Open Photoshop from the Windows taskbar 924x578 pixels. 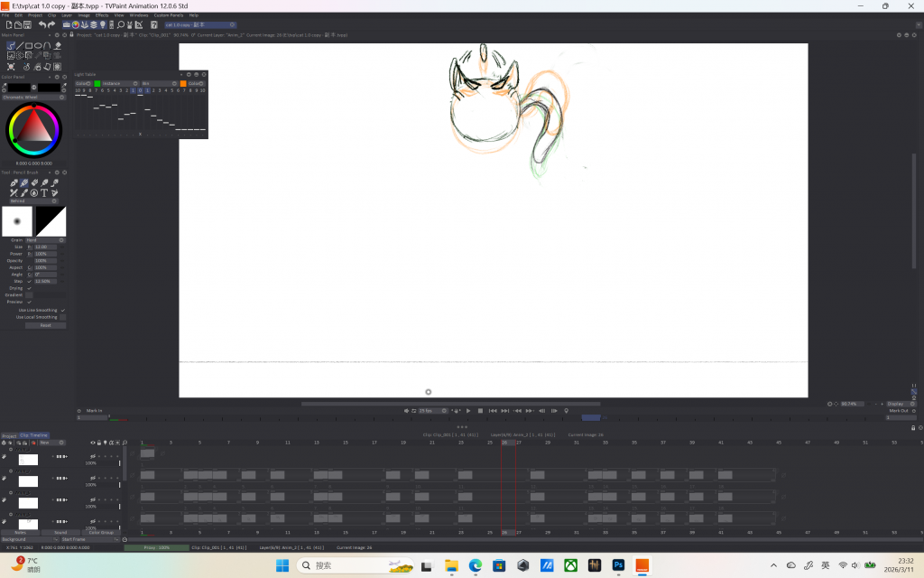click(x=619, y=565)
